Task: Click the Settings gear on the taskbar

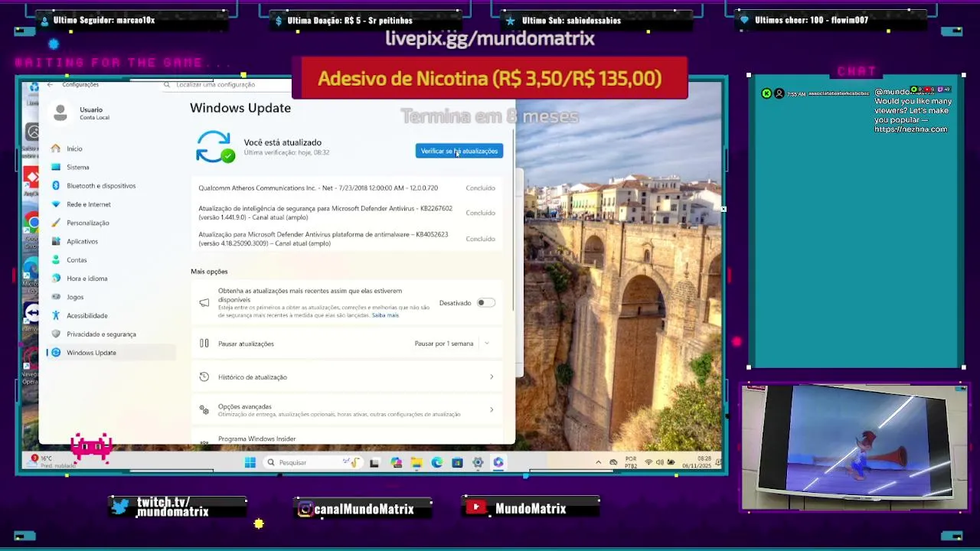Action: [478, 462]
